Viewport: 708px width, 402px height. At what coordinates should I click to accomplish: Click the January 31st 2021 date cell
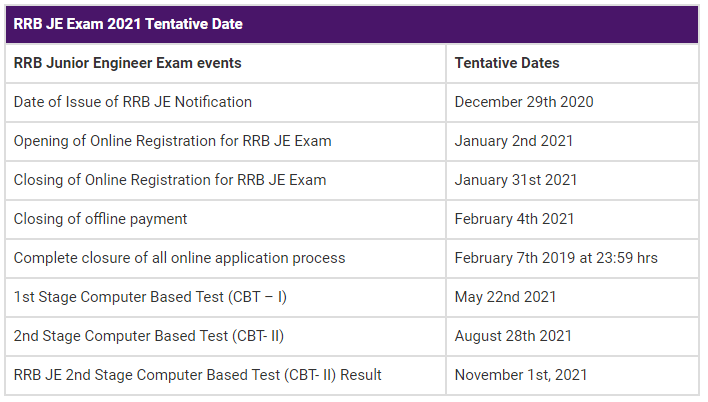pos(572,180)
